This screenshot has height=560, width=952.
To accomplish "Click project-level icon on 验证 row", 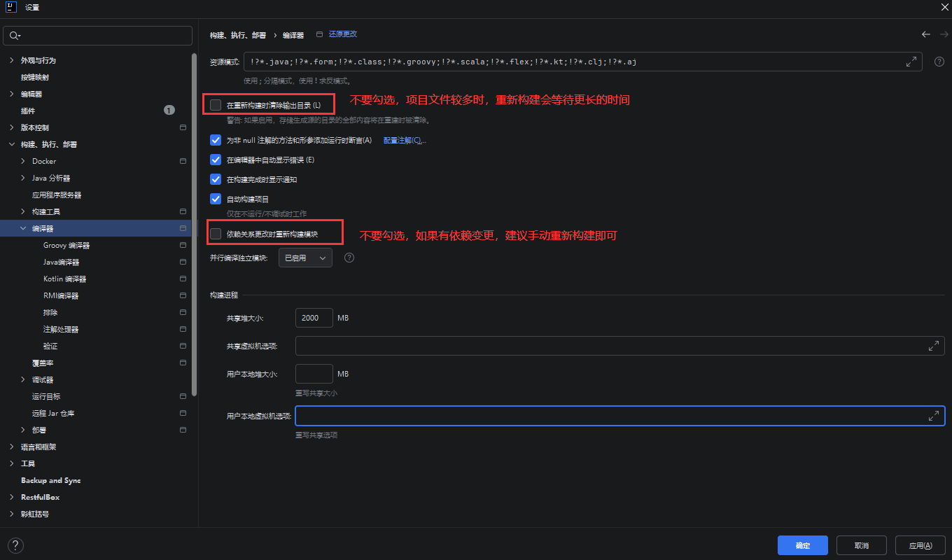I will click(x=183, y=346).
